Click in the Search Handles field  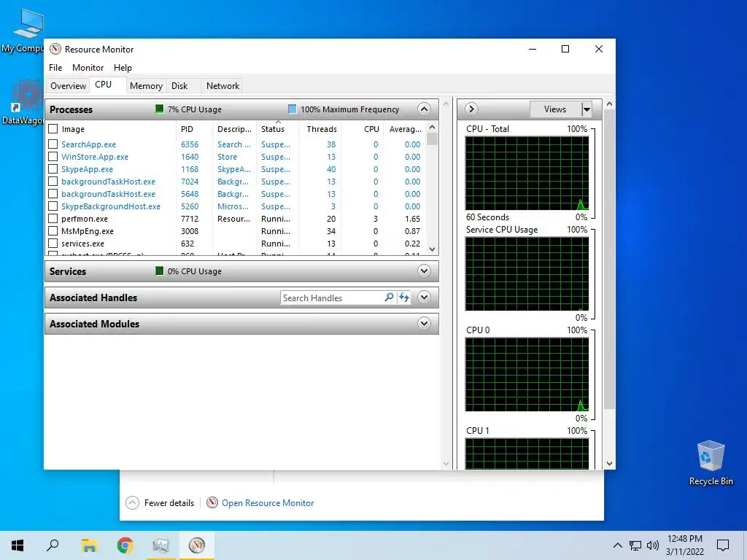(x=332, y=297)
